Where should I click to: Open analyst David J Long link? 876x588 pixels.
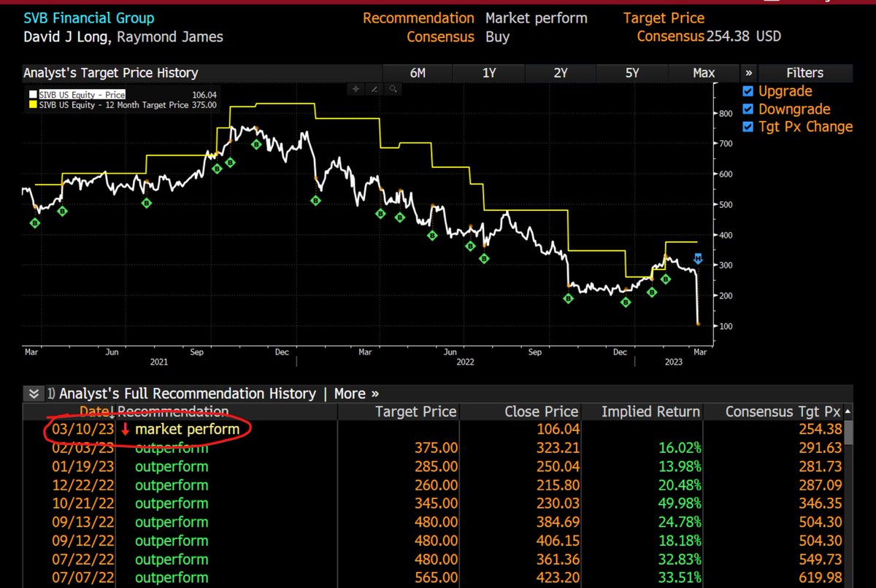(x=66, y=36)
